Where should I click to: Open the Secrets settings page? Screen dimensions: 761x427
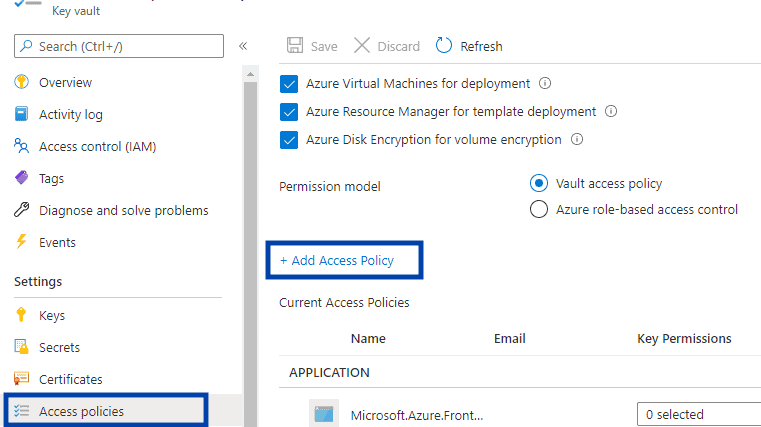[59, 347]
